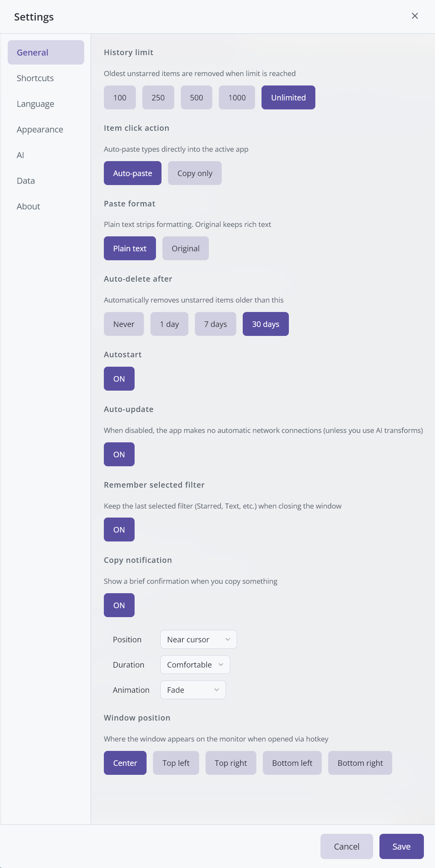
Task: Choose Copy only click action
Action: [195, 173]
